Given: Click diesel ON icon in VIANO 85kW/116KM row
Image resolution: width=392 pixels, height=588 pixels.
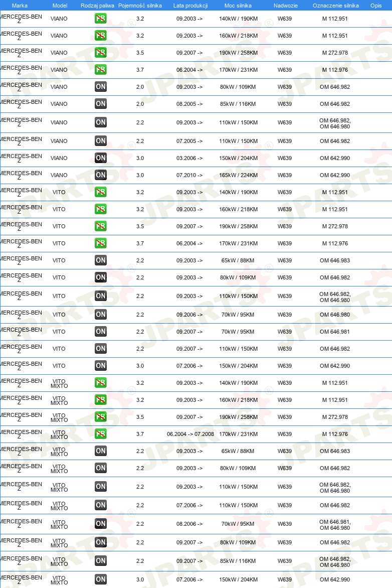Looking at the screenshot, I should (x=100, y=104).
